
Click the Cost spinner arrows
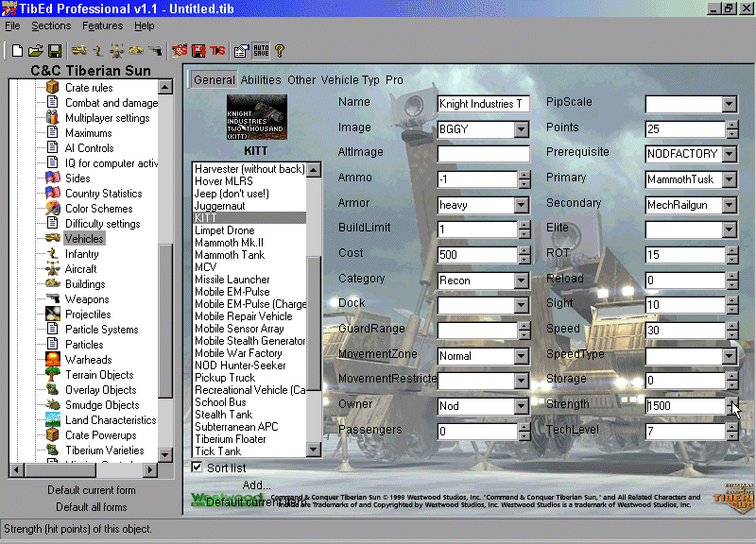point(524,255)
